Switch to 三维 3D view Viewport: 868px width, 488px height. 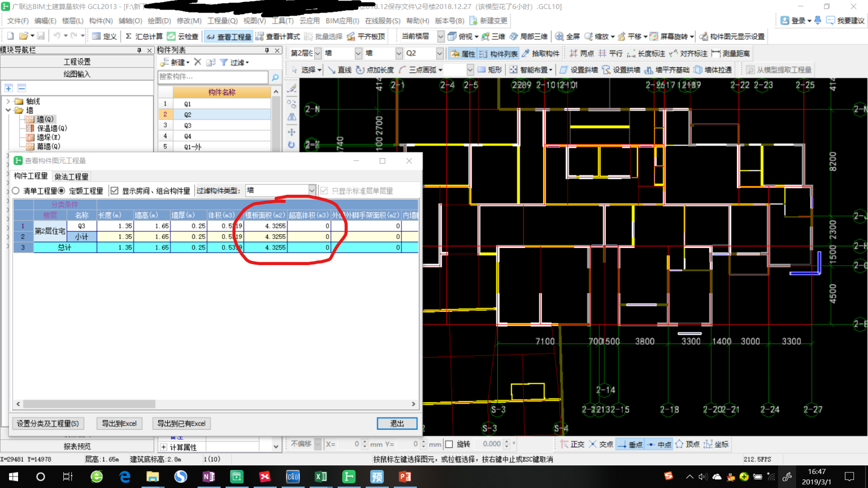[493, 36]
